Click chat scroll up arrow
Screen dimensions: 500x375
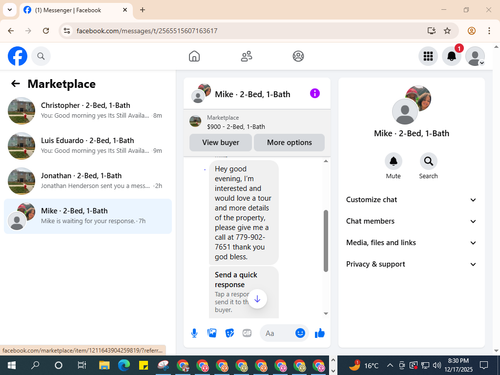coord(326,161)
